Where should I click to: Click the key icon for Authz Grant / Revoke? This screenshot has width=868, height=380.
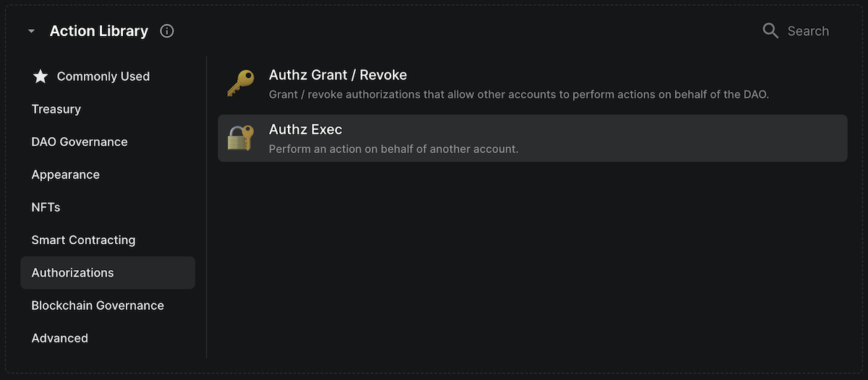pyautogui.click(x=240, y=84)
